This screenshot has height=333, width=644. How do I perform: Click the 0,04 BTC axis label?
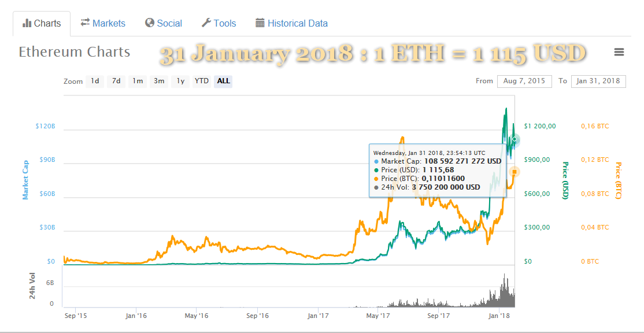point(595,227)
